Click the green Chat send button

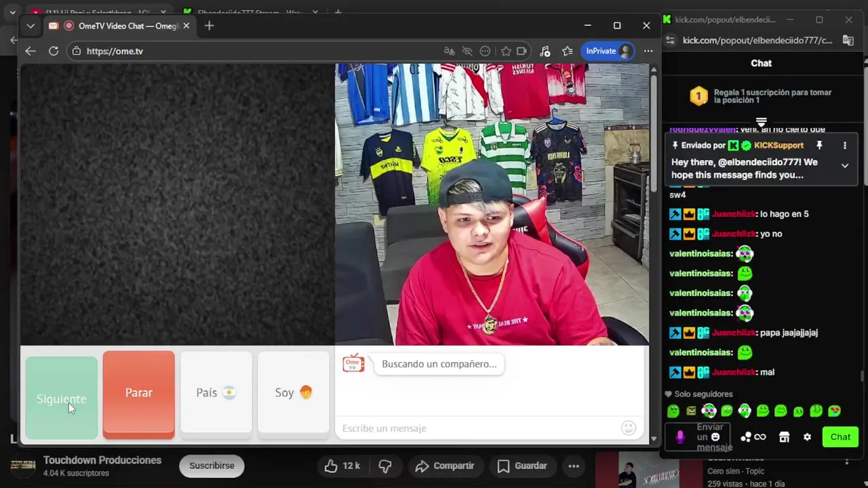840,437
